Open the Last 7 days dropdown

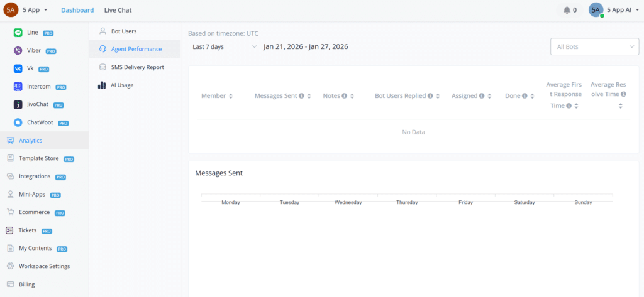coord(224,46)
